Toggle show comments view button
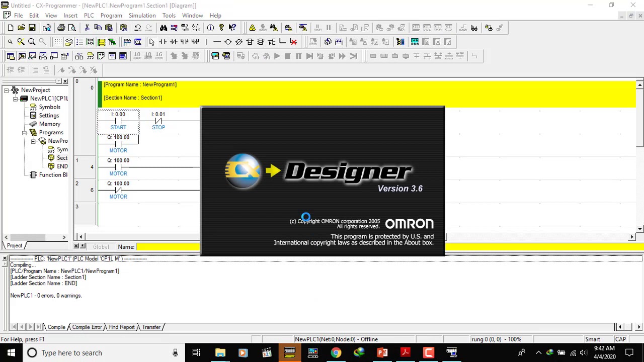Image resolution: width=644 pixels, height=362 pixels. point(69,42)
